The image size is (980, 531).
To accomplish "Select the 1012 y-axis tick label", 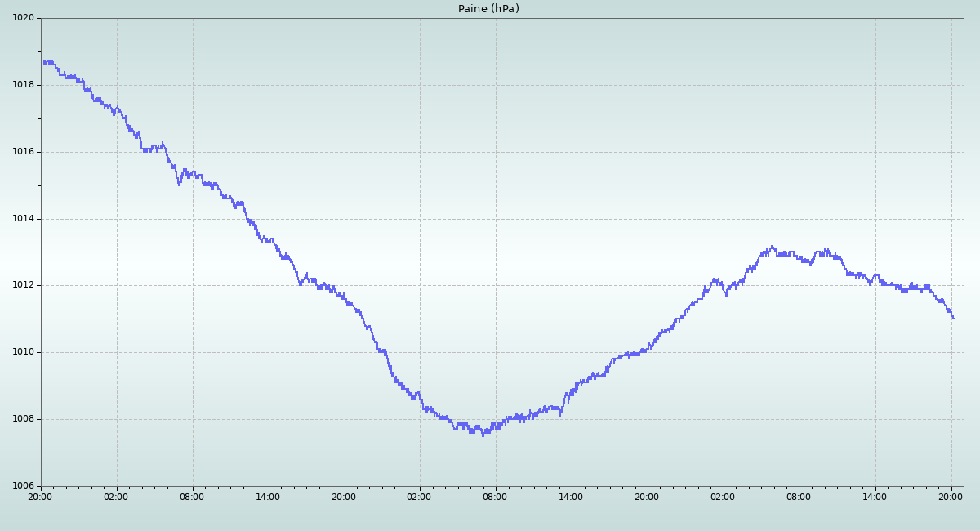I will pyautogui.click(x=22, y=285).
